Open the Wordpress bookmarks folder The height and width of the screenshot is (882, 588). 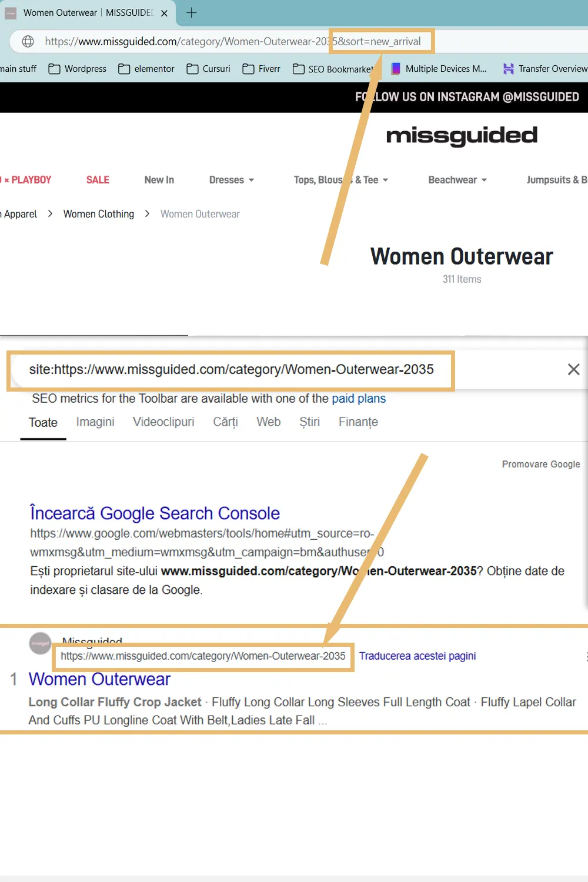coord(78,69)
